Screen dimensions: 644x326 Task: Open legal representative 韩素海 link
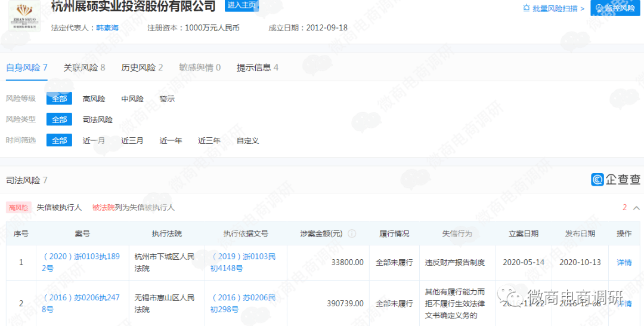(x=107, y=28)
